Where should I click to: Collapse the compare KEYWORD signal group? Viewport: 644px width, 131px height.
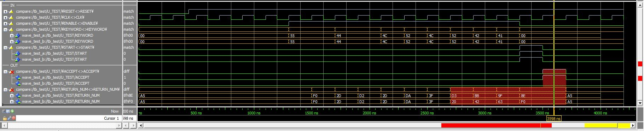tap(5, 30)
